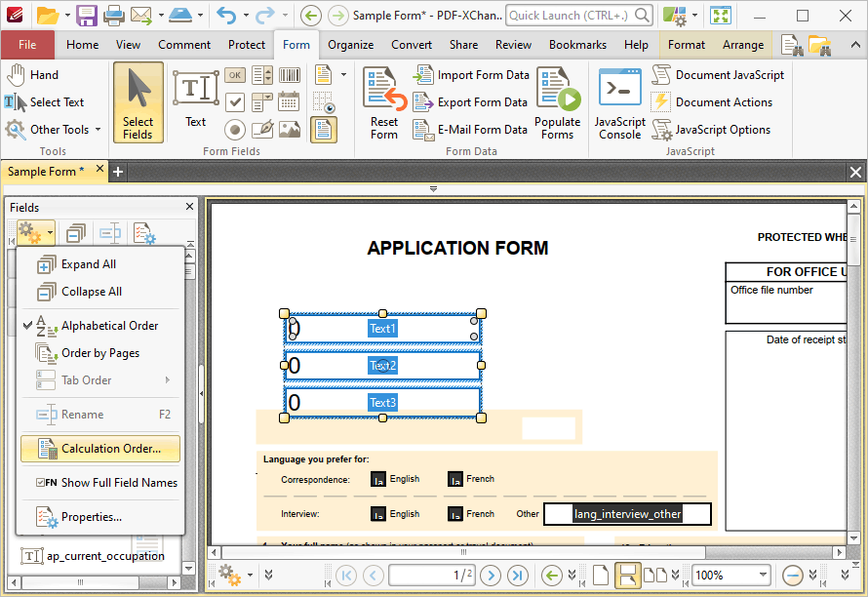Insert a radio button form field

click(x=235, y=130)
